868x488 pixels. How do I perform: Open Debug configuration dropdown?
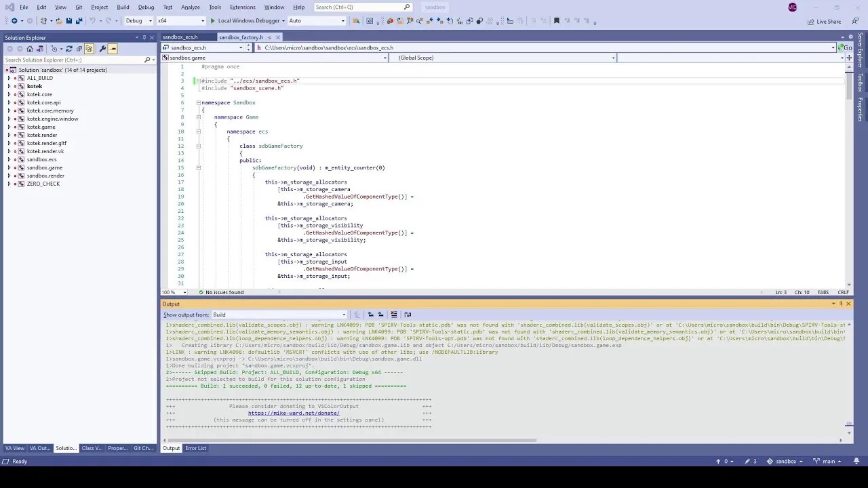(x=138, y=20)
